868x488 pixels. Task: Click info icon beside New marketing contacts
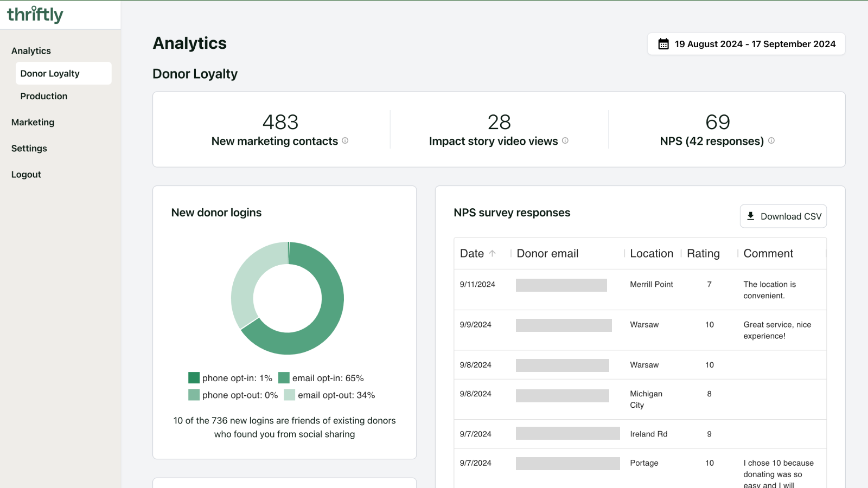[x=345, y=140]
